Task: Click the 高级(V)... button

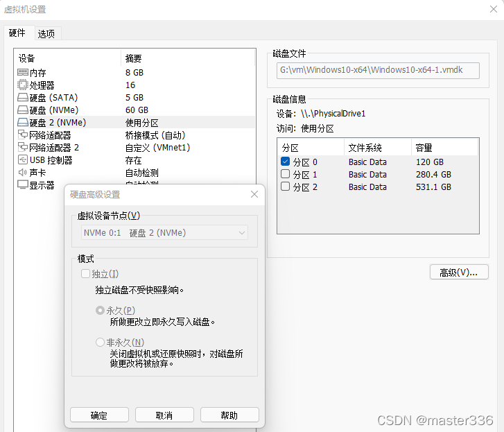Action: pos(459,273)
